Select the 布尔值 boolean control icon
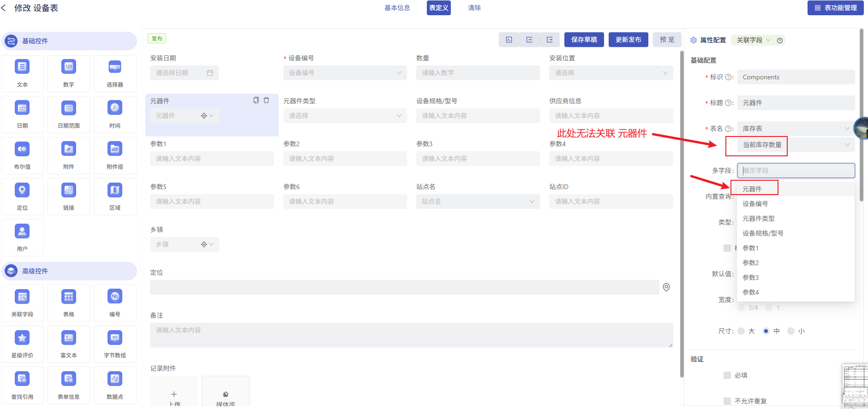Image resolution: width=868 pixels, height=409 pixels. click(22, 149)
